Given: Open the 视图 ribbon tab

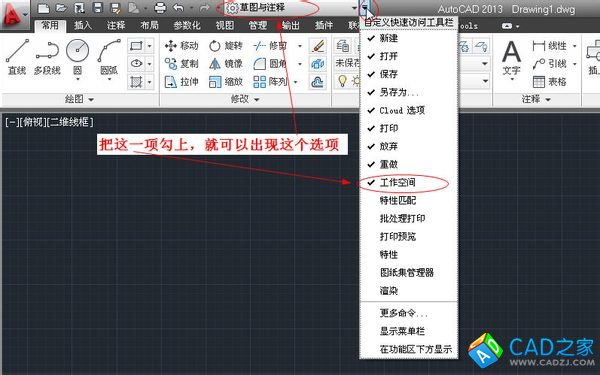Looking at the screenshot, I should pyautogui.click(x=225, y=25).
